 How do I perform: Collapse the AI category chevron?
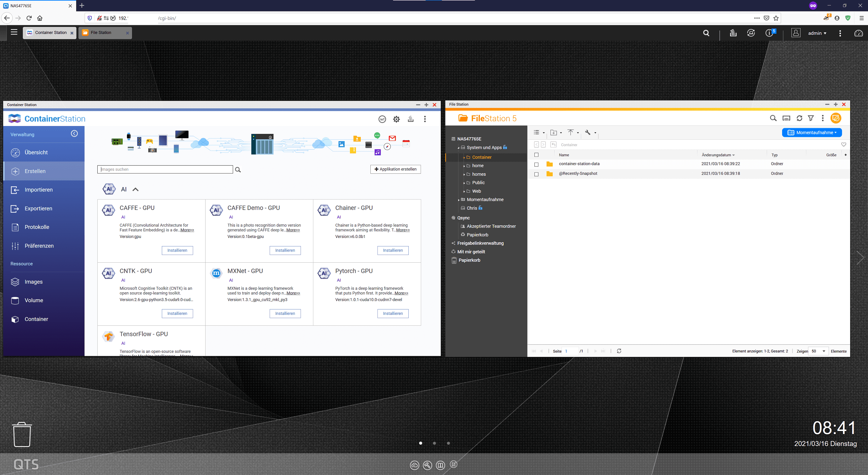click(135, 189)
